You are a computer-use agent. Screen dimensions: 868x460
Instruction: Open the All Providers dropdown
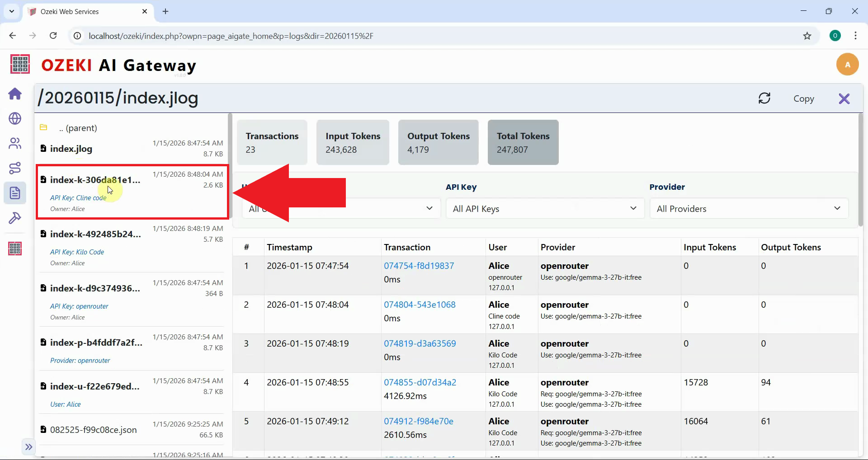748,208
